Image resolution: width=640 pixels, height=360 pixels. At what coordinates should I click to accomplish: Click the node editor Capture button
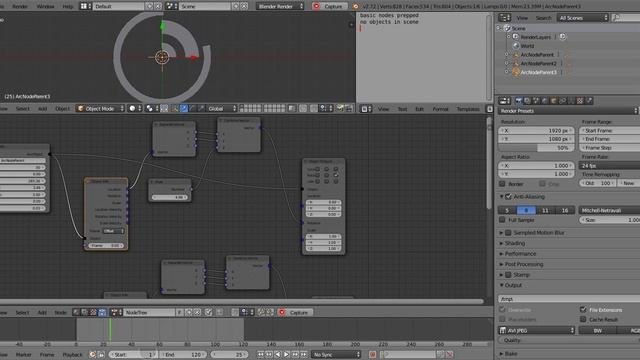point(296,312)
